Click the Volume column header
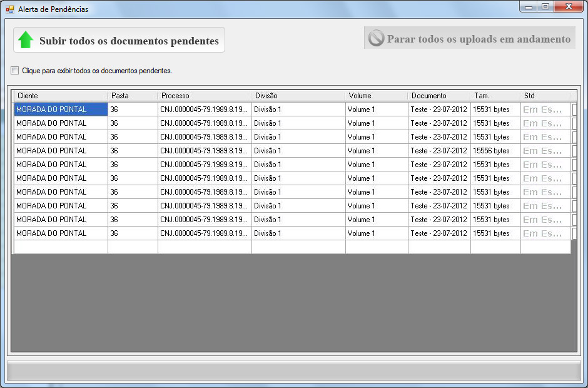 coord(376,96)
